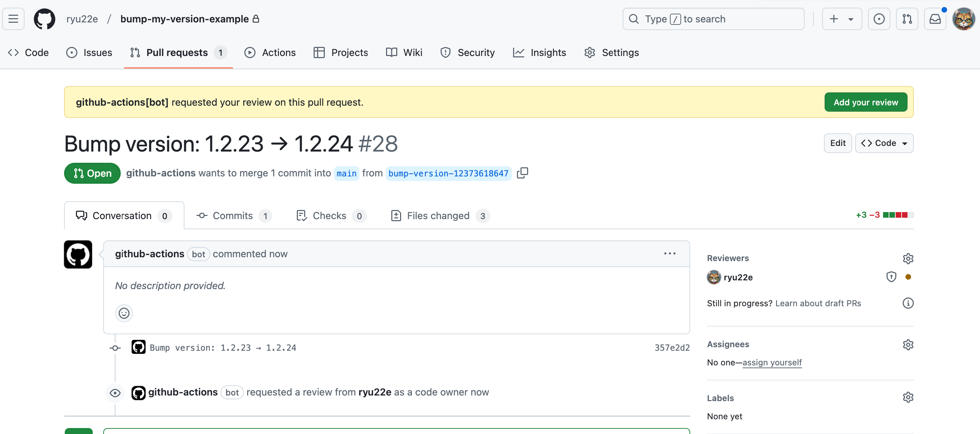Click github-actions author link in PR header
The image size is (980, 434).
(x=161, y=173)
